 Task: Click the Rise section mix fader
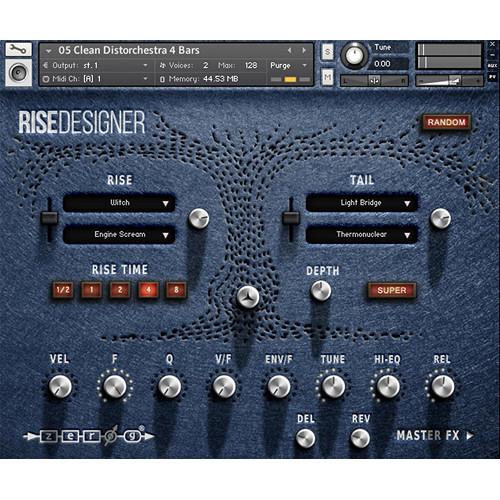pos(49,218)
